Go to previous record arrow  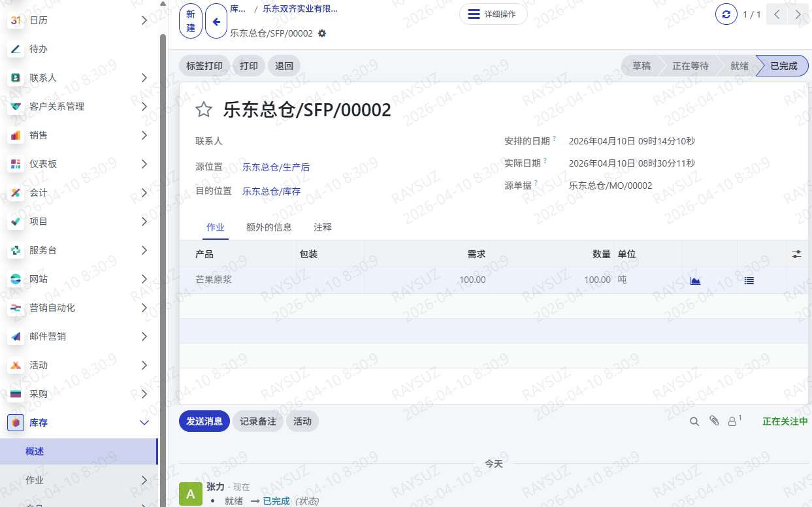(776, 14)
